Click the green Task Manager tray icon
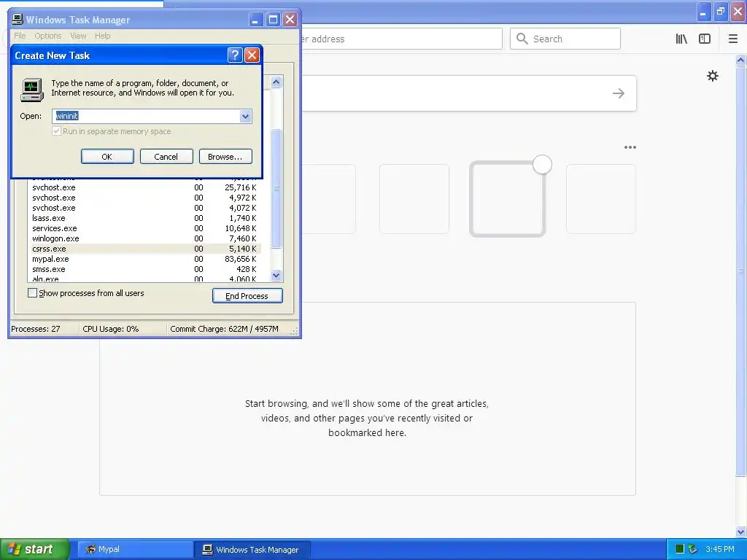 click(x=680, y=549)
